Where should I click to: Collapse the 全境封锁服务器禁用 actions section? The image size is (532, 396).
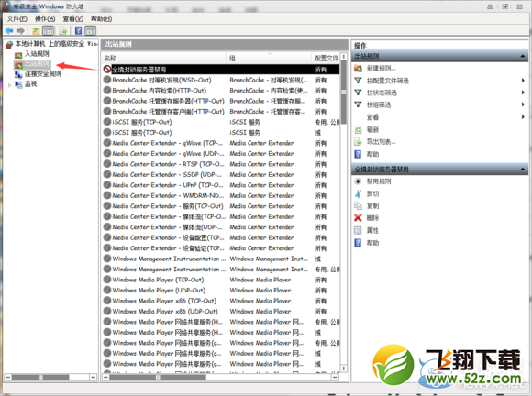523,170
